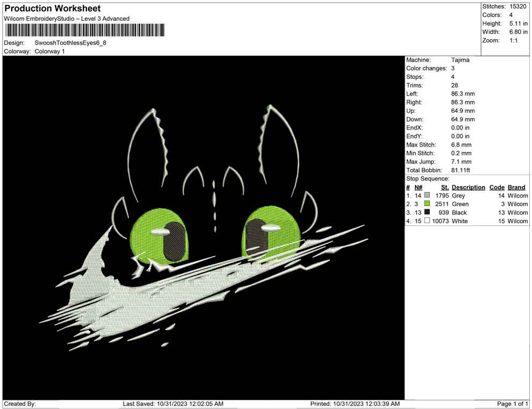532x409 pixels.
Task: Click the Width value '6.80 in'
Action: click(x=518, y=32)
